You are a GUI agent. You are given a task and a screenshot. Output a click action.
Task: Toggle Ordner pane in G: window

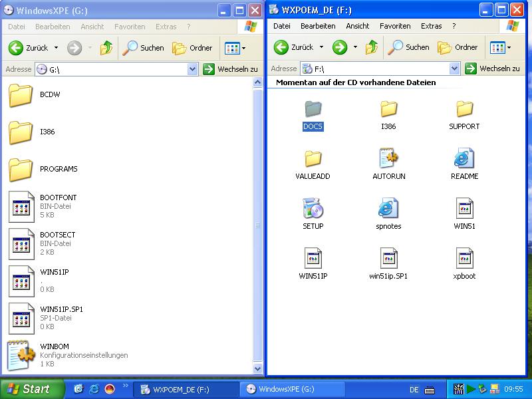[x=192, y=48]
